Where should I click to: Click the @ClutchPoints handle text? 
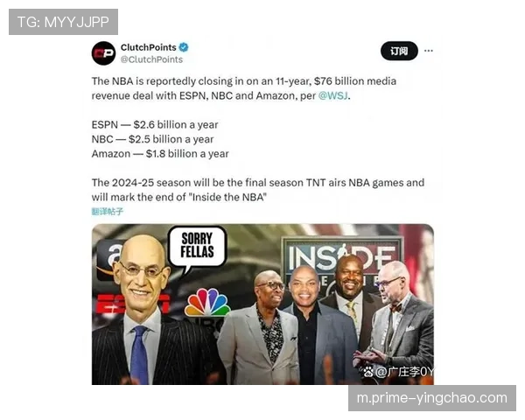(x=151, y=59)
